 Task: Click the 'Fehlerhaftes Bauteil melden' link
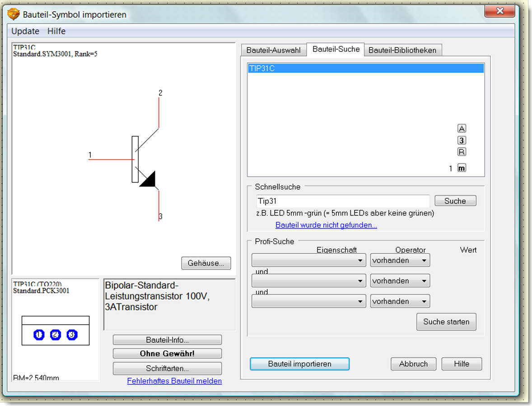click(174, 381)
